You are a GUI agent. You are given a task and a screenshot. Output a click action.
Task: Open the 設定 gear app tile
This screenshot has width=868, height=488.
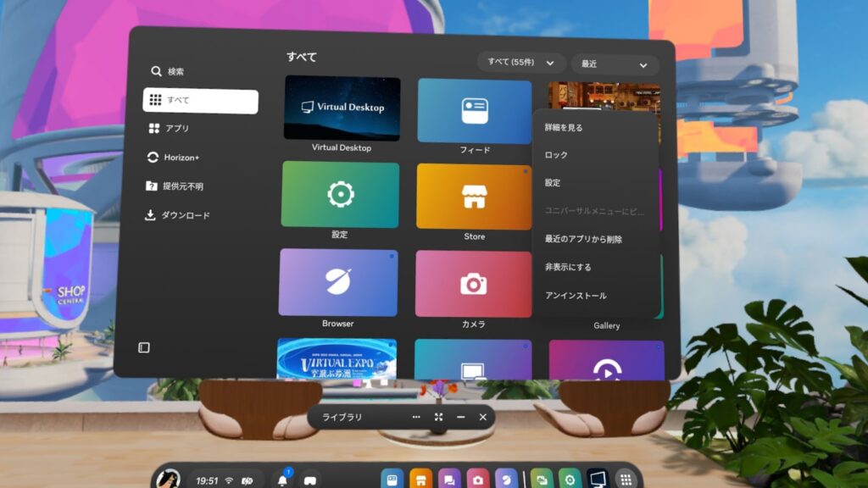coord(340,195)
